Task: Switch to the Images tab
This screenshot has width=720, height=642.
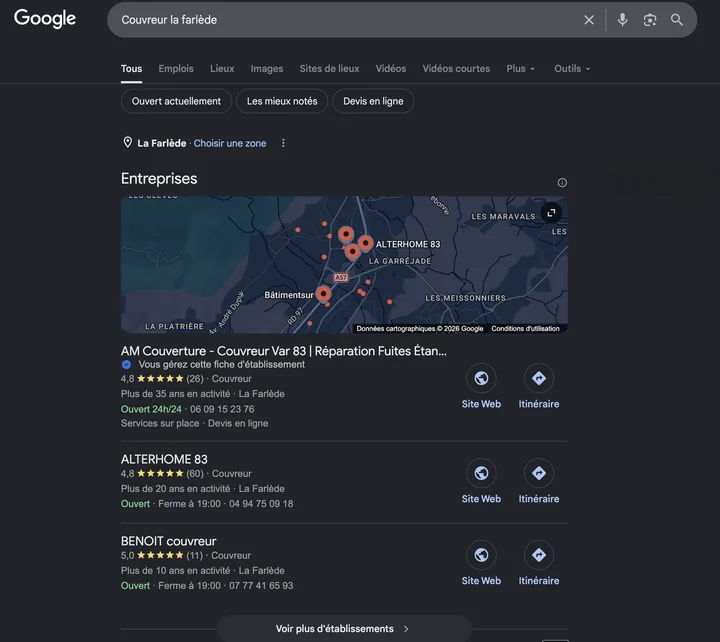Action: click(x=267, y=69)
